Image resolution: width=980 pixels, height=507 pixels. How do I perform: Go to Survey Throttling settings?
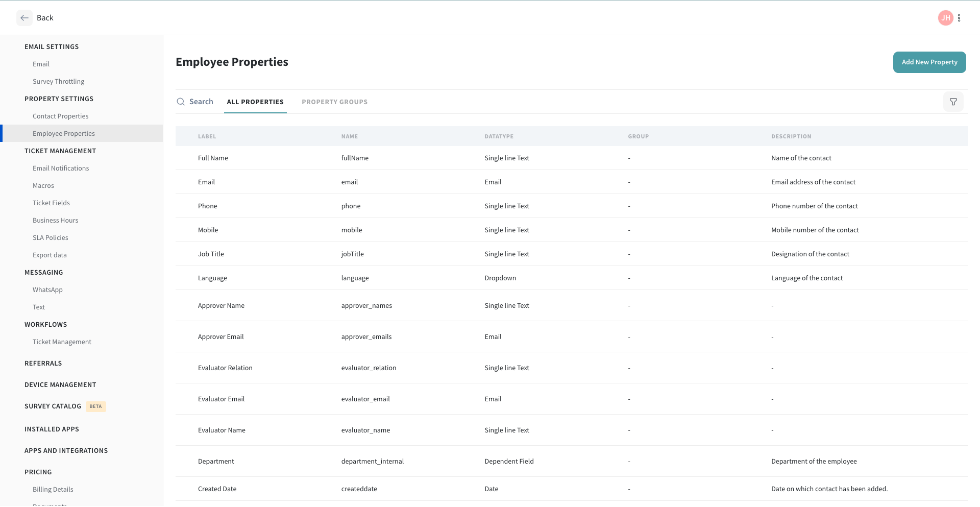point(58,82)
